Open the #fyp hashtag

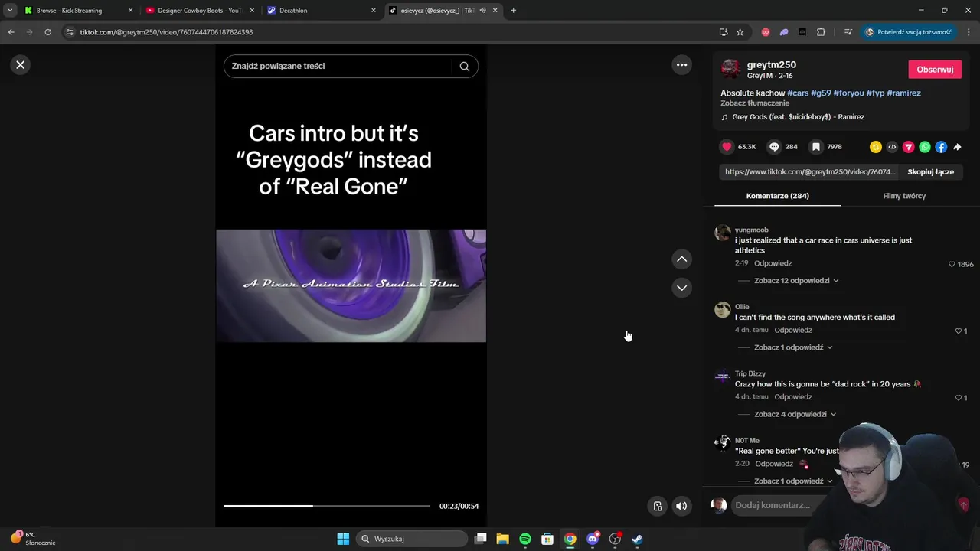pyautogui.click(x=875, y=93)
